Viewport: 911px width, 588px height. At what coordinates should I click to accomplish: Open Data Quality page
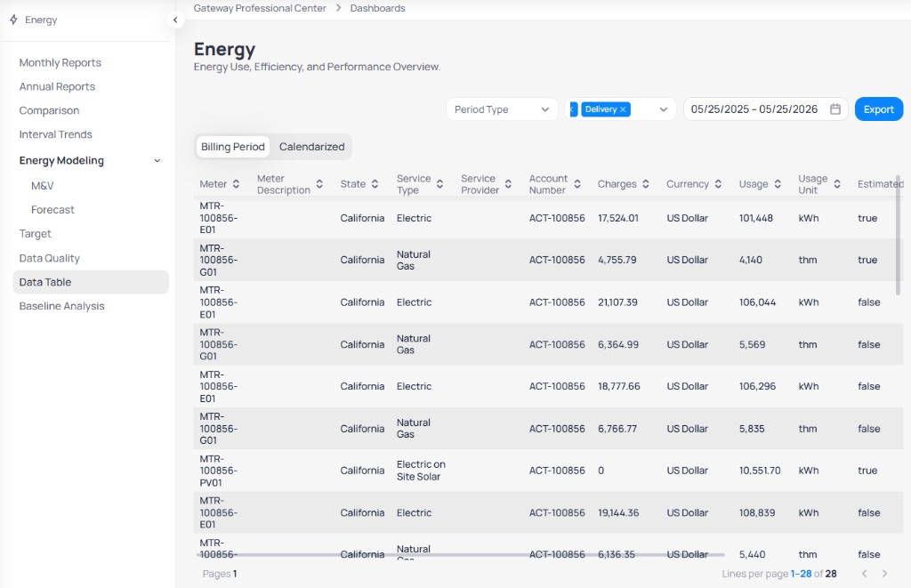pos(50,258)
